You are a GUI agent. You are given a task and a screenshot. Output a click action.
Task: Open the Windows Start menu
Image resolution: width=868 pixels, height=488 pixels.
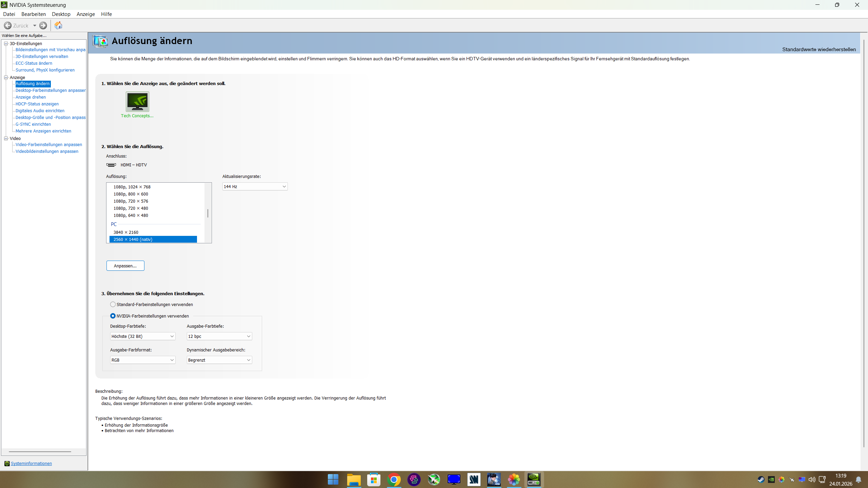point(333,480)
